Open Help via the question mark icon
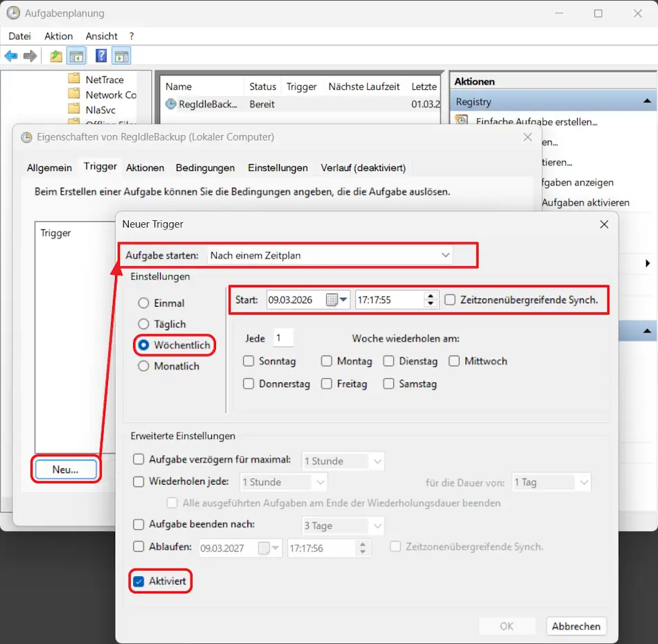 (x=100, y=55)
